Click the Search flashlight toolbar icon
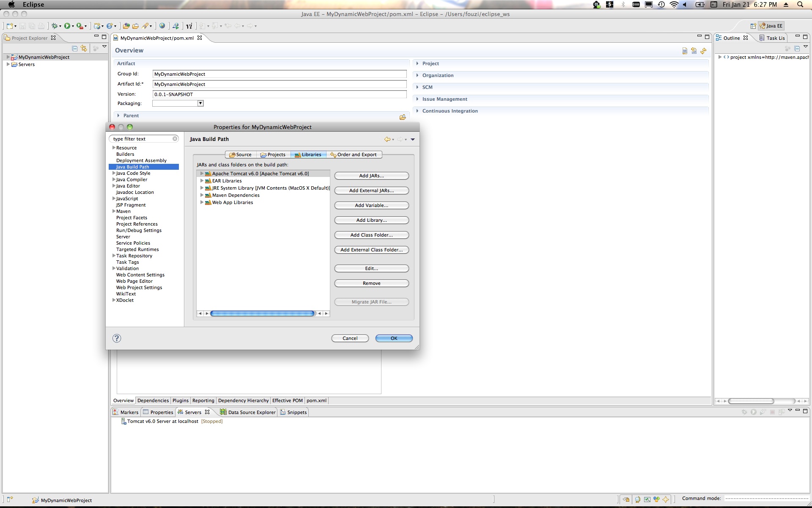 pyautogui.click(x=145, y=26)
